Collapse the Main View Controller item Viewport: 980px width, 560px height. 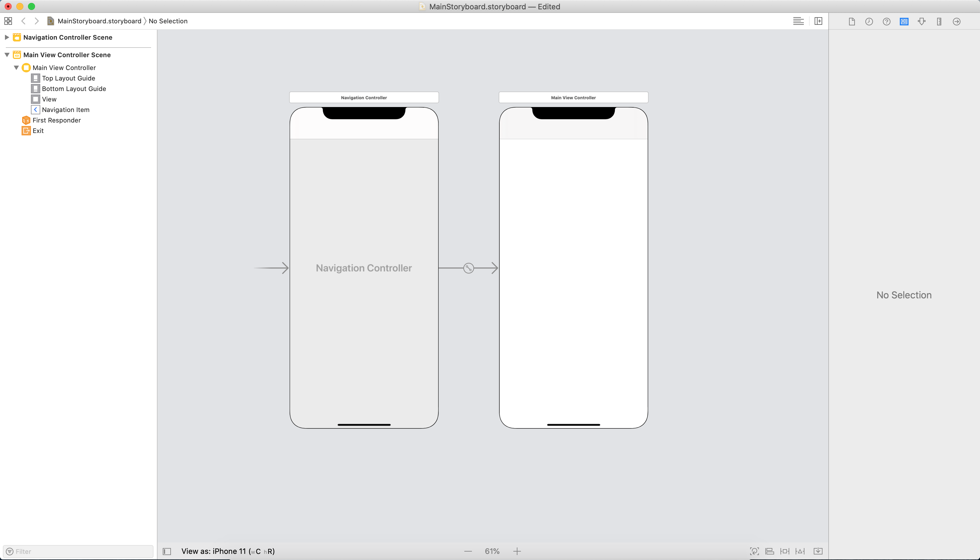coord(17,68)
